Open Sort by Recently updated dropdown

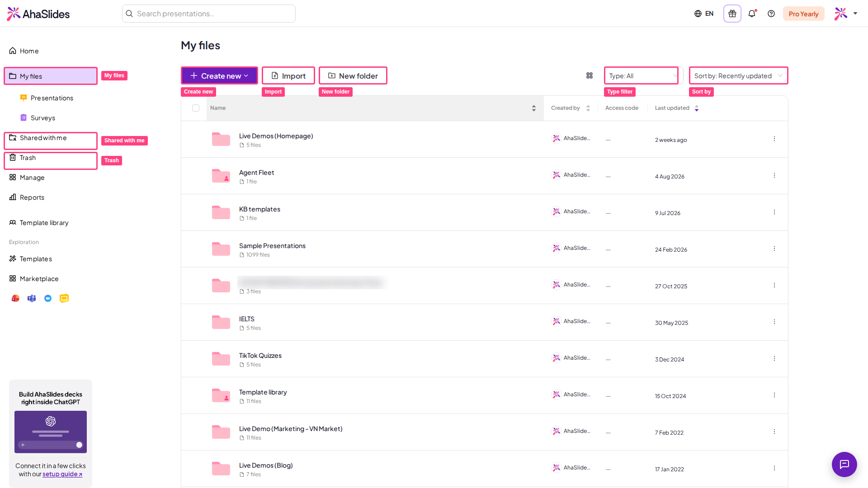(739, 75)
